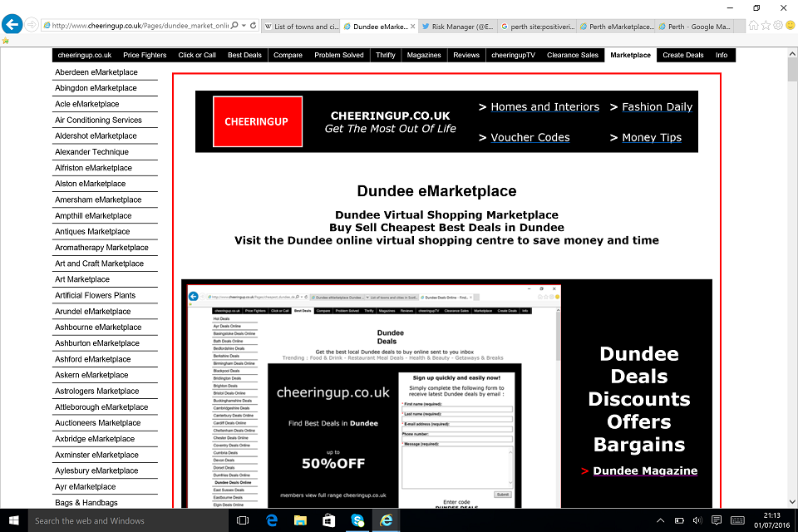Open Task View on the taskbar

(x=243, y=520)
